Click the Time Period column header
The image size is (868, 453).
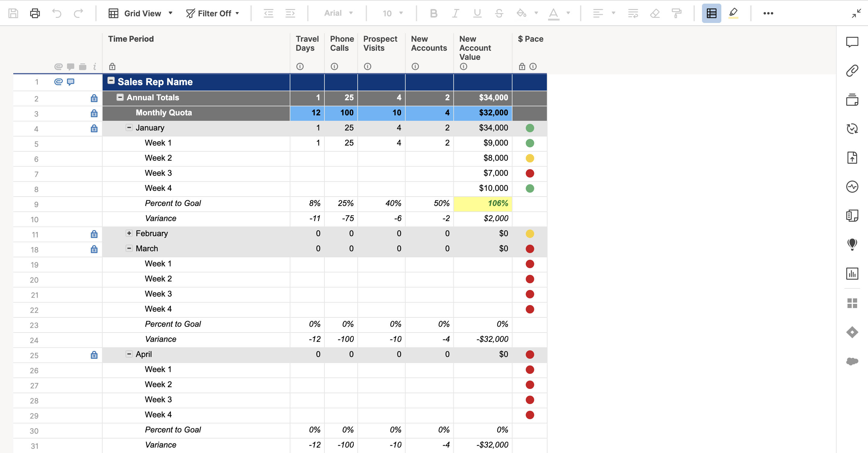[x=131, y=39]
